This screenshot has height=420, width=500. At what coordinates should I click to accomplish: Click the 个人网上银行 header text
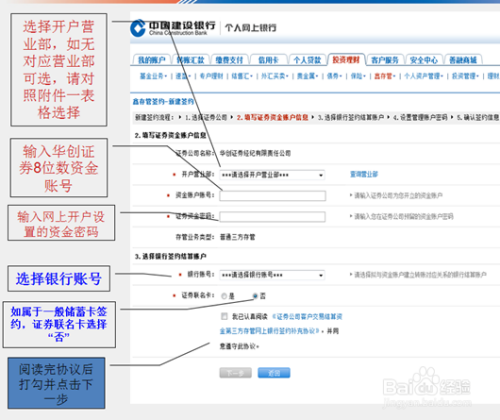[251, 28]
